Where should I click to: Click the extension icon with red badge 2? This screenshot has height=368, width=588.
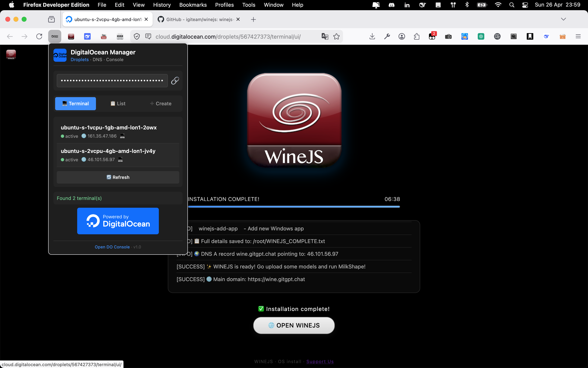coord(432,37)
